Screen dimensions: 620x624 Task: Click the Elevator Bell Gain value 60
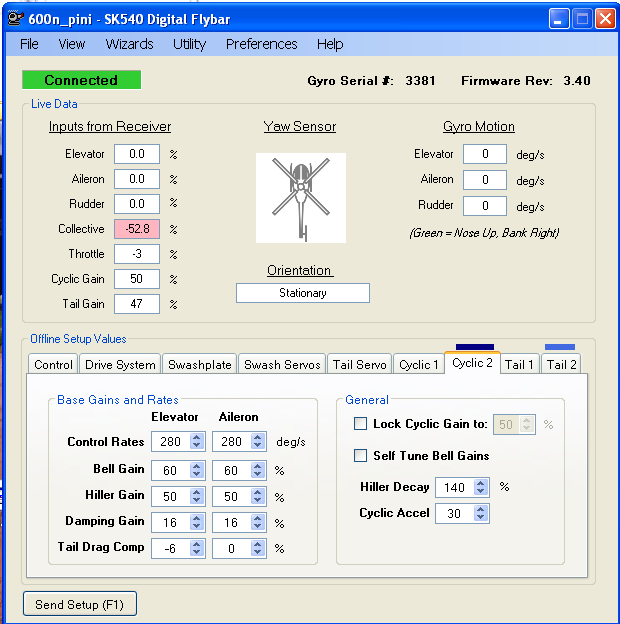(170, 470)
